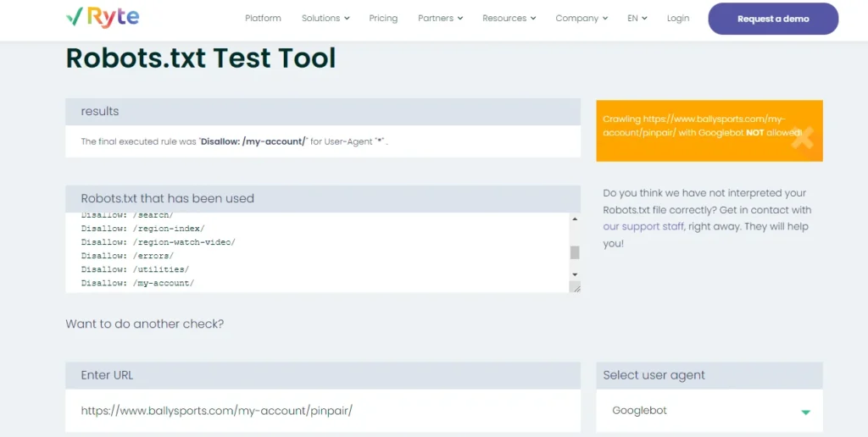Click the robots.txt textarea scrollbar thumb

tap(575, 252)
